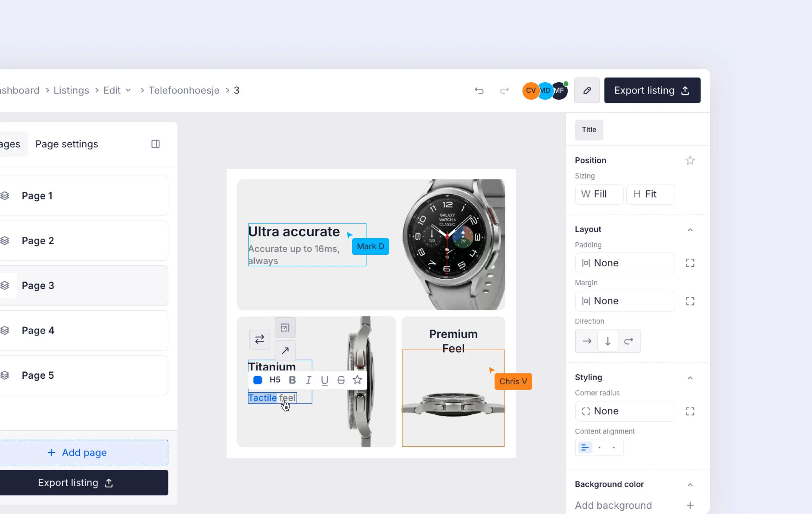The width and height of the screenshot is (812, 514).
Task: Open the blue text color swatch
Action: click(x=258, y=380)
